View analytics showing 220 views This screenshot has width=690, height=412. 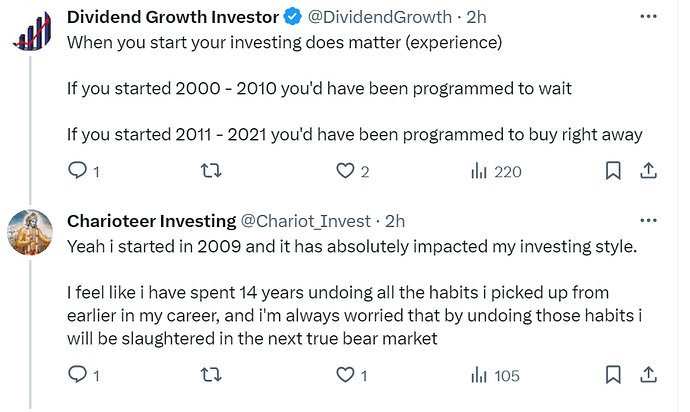[x=496, y=171]
